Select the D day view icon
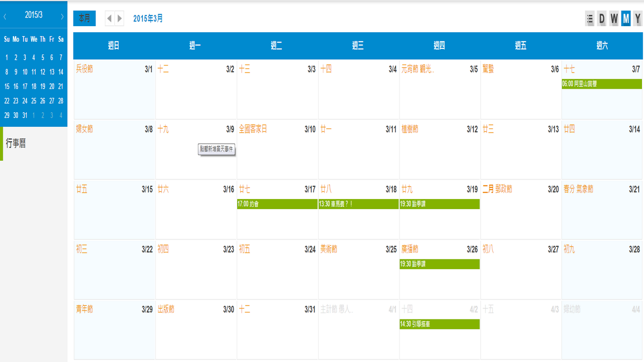This screenshot has height=362, width=644. [601, 19]
